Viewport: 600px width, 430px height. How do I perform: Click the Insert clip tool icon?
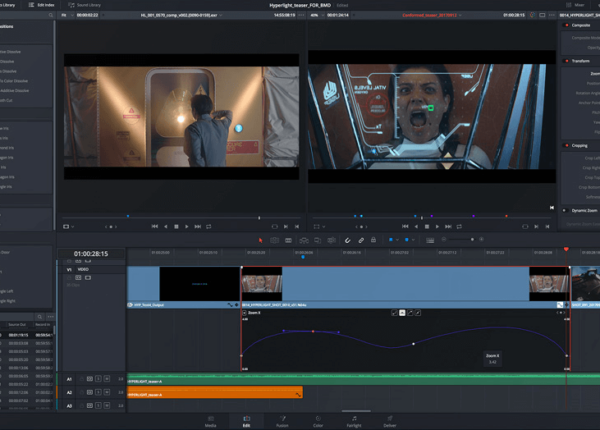[x=304, y=240]
